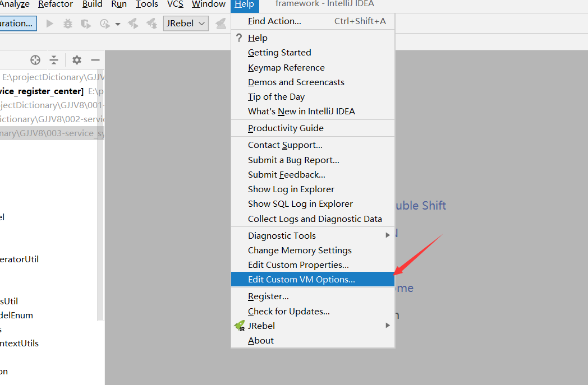
Task: Select Show Log in Explorer
Action: (313, 189)
